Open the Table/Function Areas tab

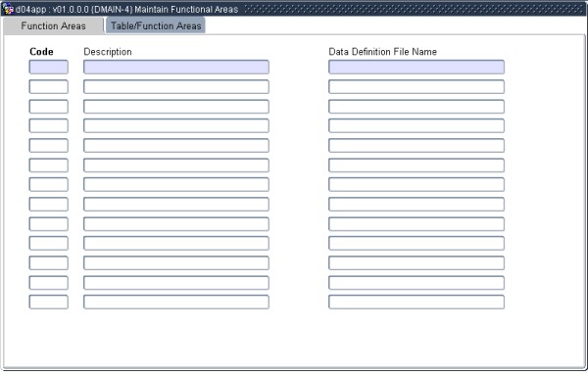click(x=156, y=25)
